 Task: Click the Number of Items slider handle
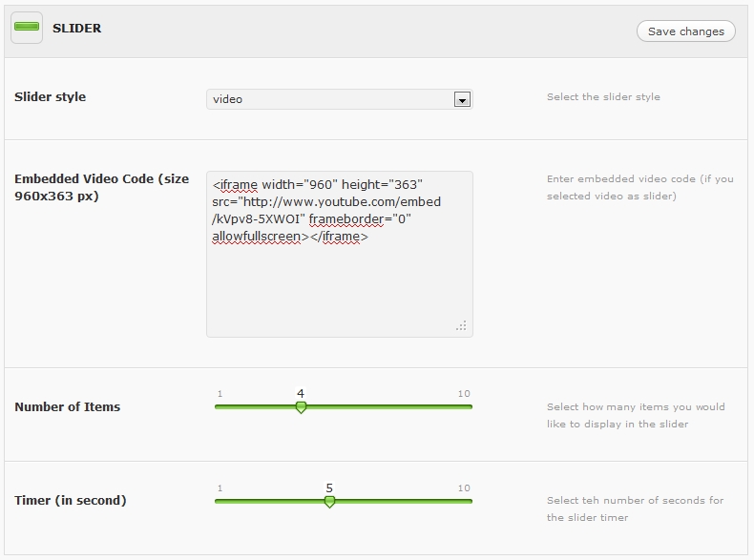[301, 407]
